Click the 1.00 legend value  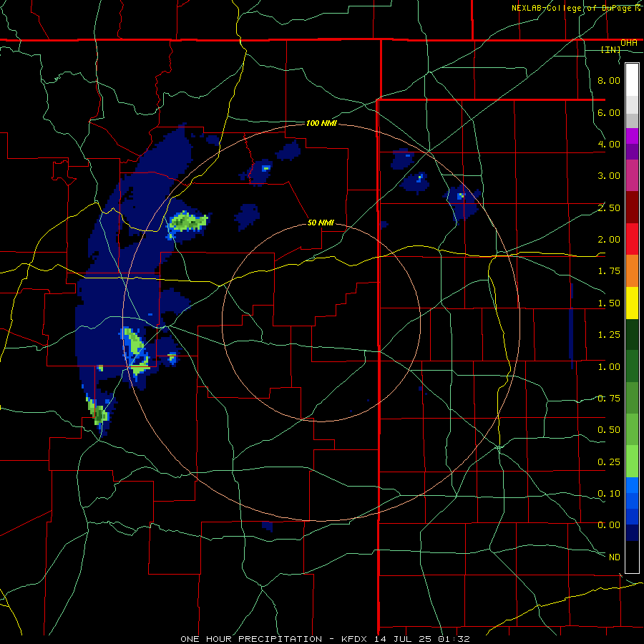pos(609,367)
